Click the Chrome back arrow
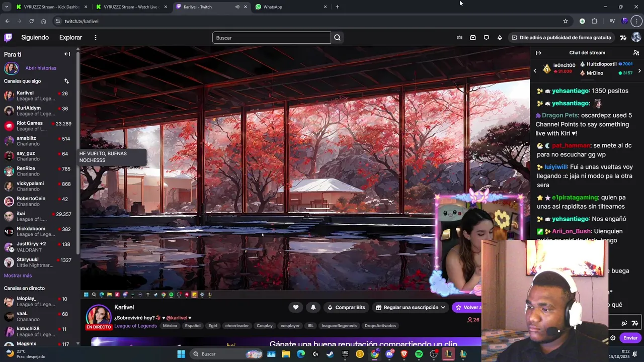The width and height of the screenshot is (644, 362). coord(7,21)
